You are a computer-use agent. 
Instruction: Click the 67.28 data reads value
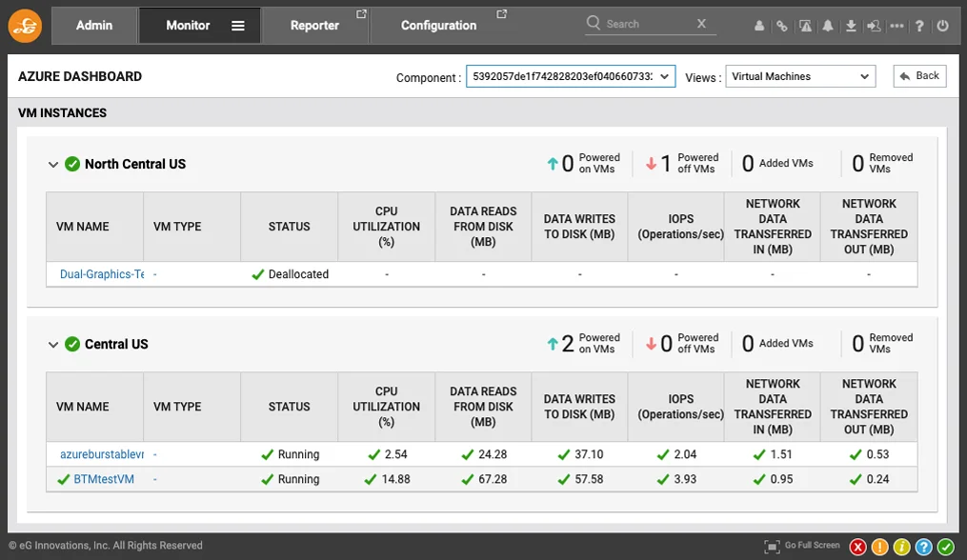pos(493,479)
